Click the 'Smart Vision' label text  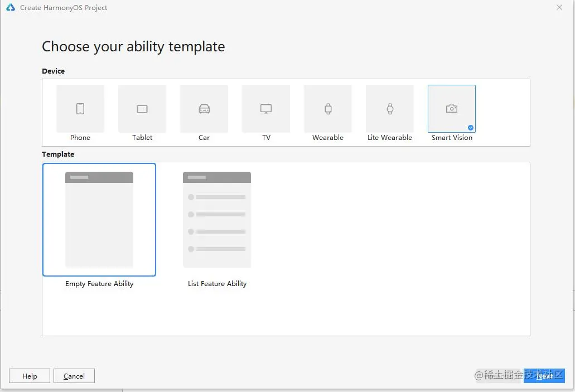tap(452, 138)
